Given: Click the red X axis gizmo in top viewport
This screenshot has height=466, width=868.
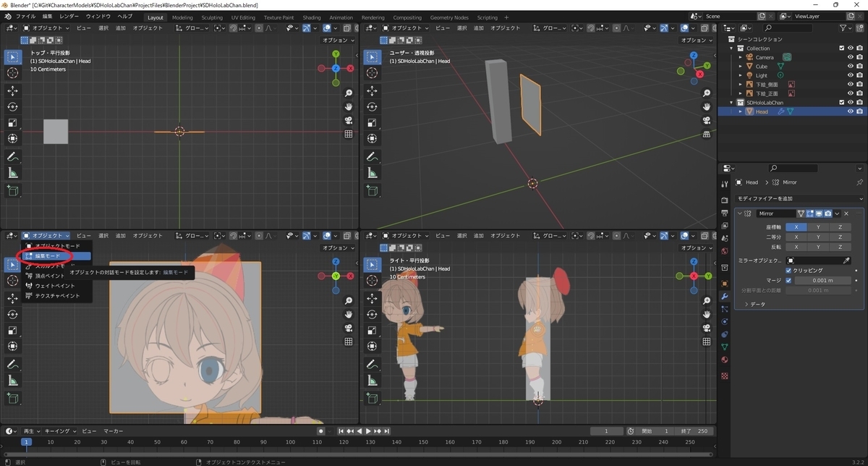Looking at the screenshot, I should click(350, 69).
